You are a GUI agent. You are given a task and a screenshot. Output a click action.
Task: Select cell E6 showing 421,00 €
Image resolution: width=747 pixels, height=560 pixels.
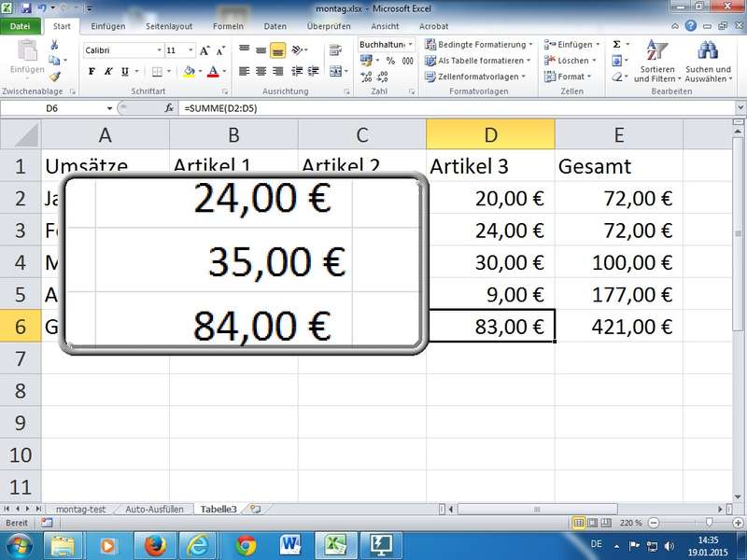618,327
